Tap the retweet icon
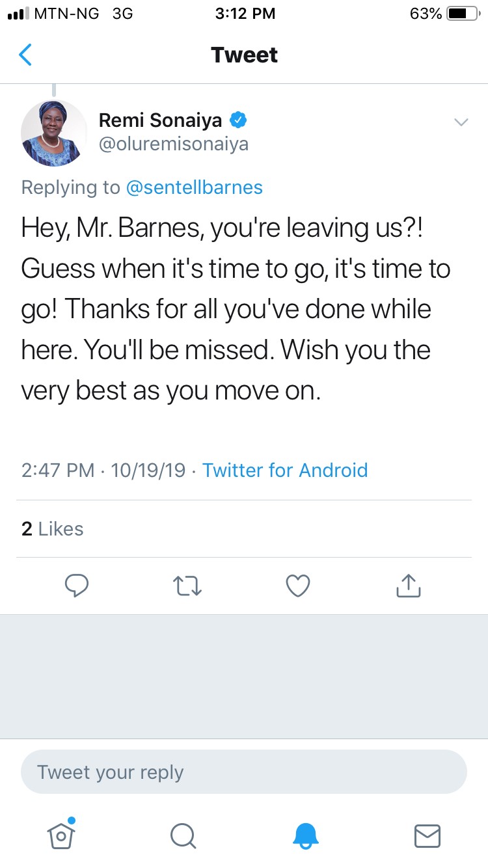The width and height of the screenshot is (488, 868). tap(189, 586)
